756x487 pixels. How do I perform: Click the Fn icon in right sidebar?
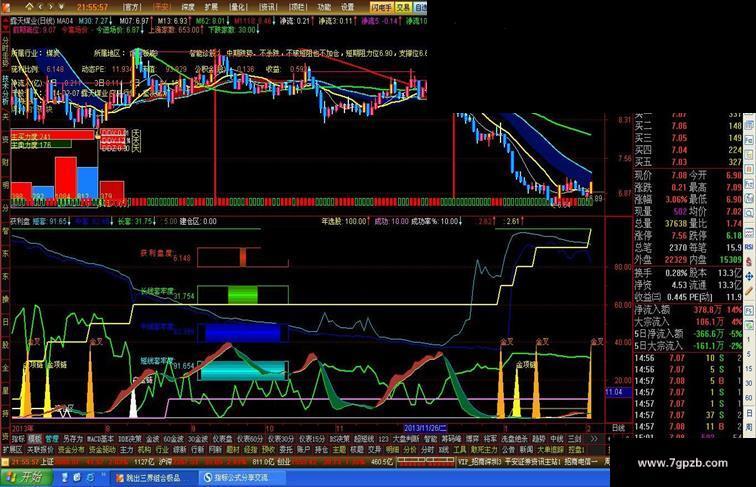[749, 184]
